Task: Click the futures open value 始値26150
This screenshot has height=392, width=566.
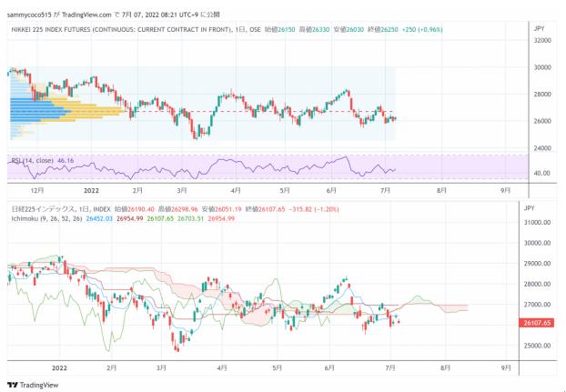Action: [279, 30]
